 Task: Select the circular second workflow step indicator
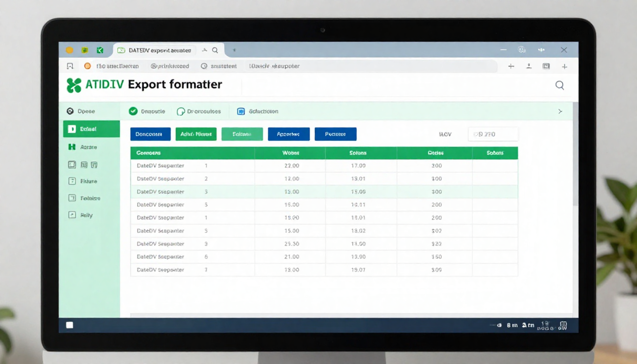[181, 111]
